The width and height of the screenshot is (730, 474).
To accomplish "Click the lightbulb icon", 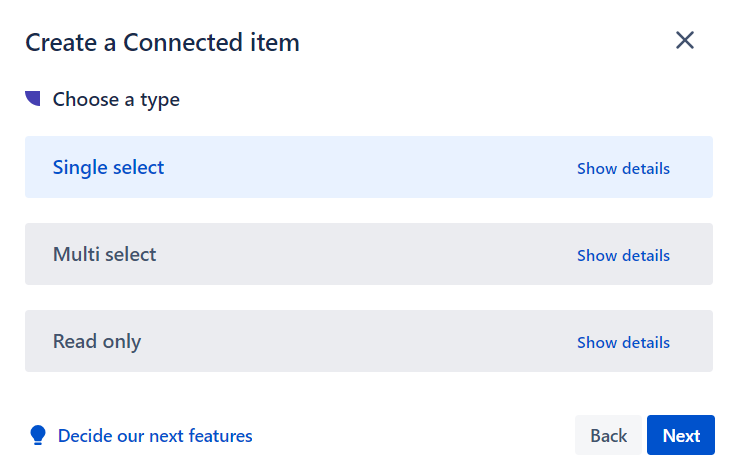I will [38, 435].
